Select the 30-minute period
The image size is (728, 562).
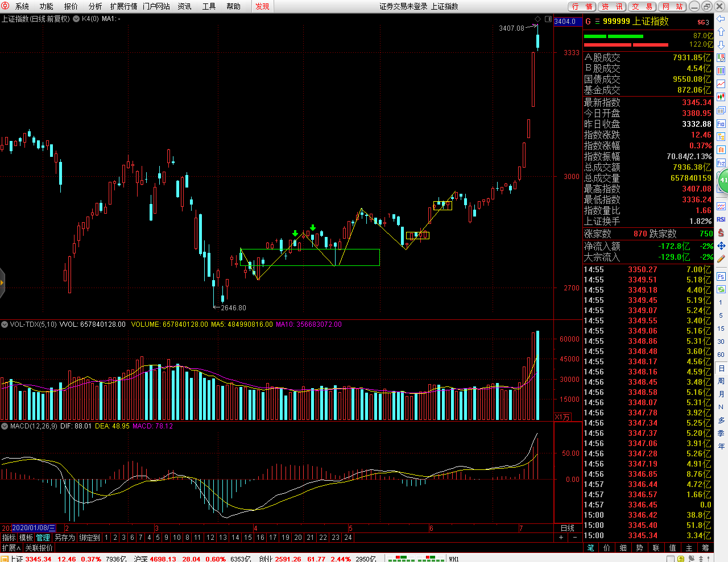(x=721, y=342)
